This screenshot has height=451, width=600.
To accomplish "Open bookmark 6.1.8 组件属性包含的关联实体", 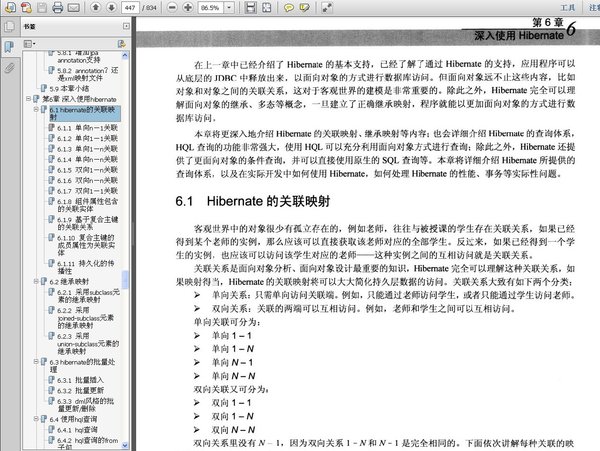I will 88,205.
